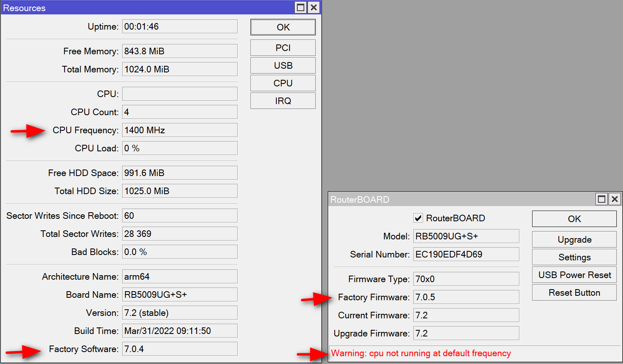Maximize the Resources window
623x364 pixels.
point(301,7)
